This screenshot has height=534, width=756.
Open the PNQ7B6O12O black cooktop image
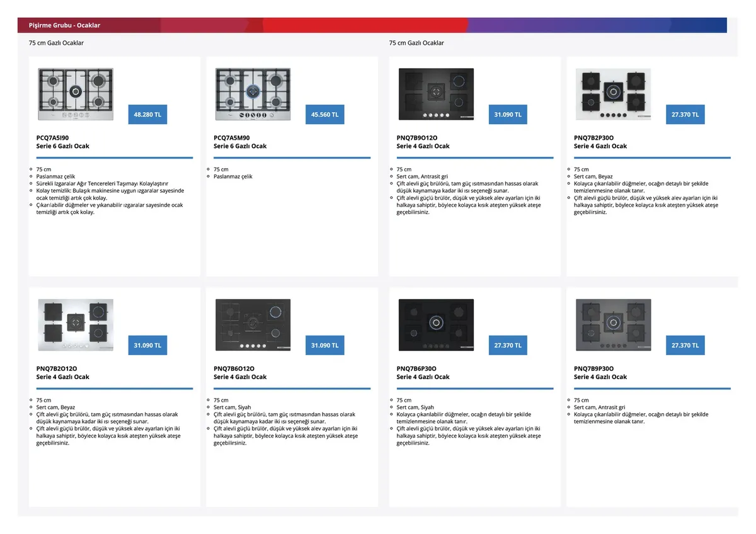(253, 325)
